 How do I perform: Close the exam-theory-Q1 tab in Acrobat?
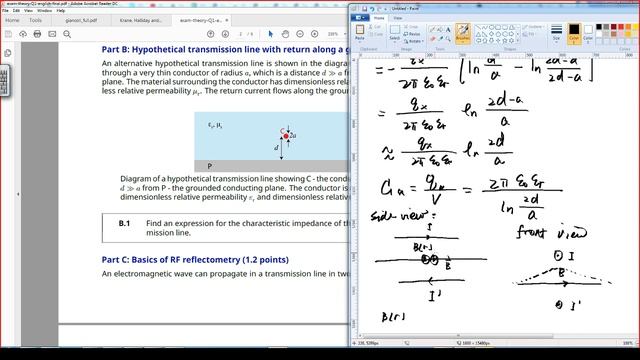tap(227, 20)
